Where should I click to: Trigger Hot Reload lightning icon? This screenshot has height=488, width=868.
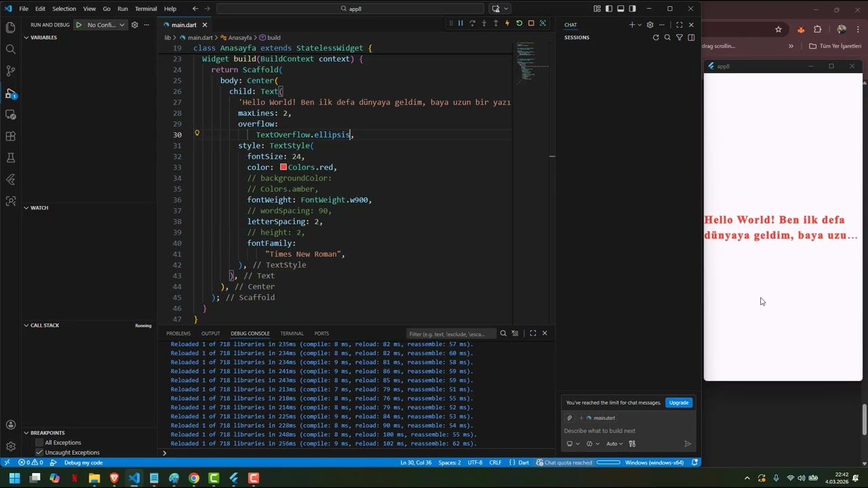[507, 23]
